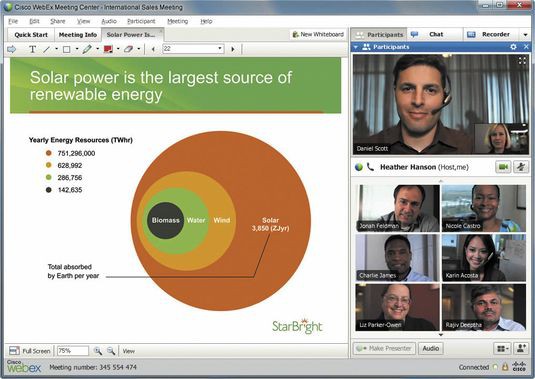The height and width of the screenshot is (379, 535).
Task: Click the Cisco logo in status bar
Action: 519,367
